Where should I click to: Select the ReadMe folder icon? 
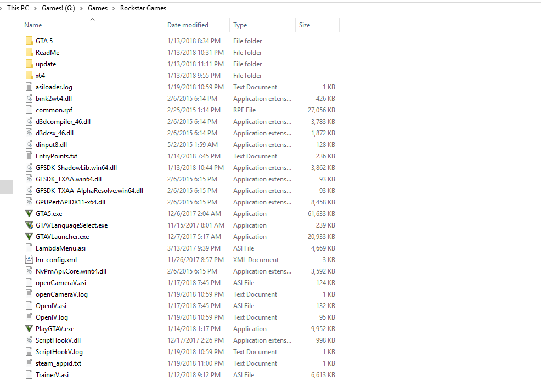(29, 53)
